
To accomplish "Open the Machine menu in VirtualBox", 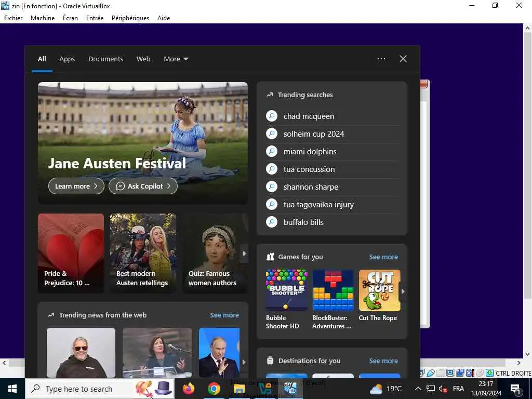I will [43, 18].
